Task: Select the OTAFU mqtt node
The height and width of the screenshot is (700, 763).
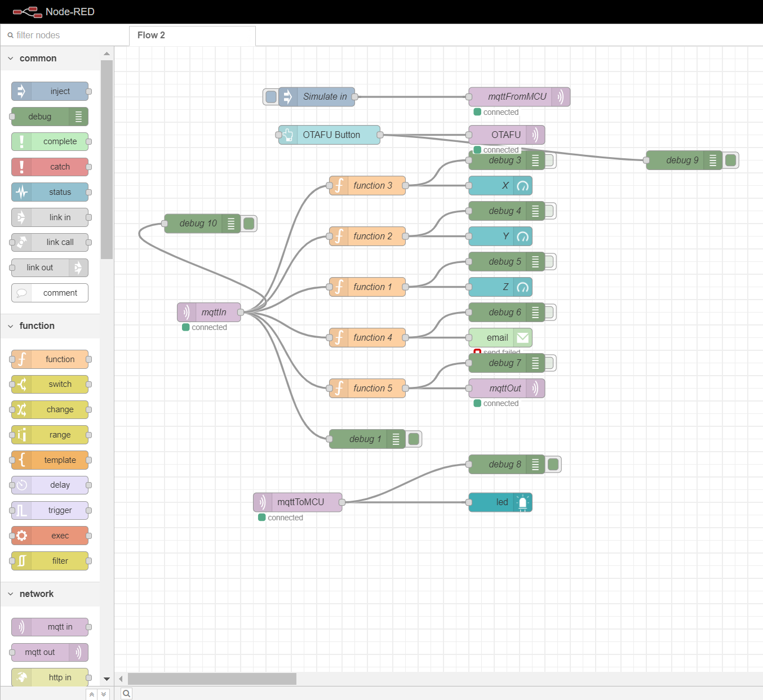Action: pos(507,135)
